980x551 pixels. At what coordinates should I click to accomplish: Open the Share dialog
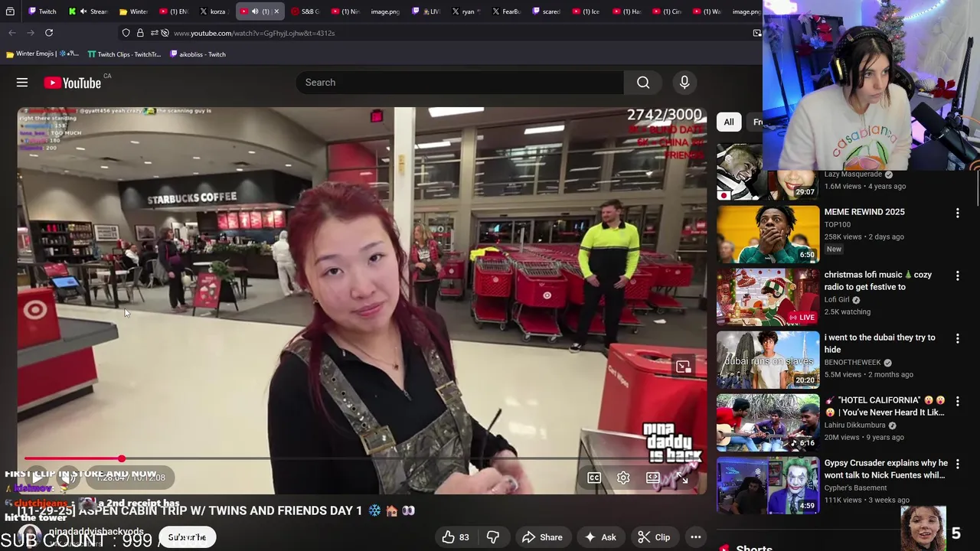[x=542, y=537]
